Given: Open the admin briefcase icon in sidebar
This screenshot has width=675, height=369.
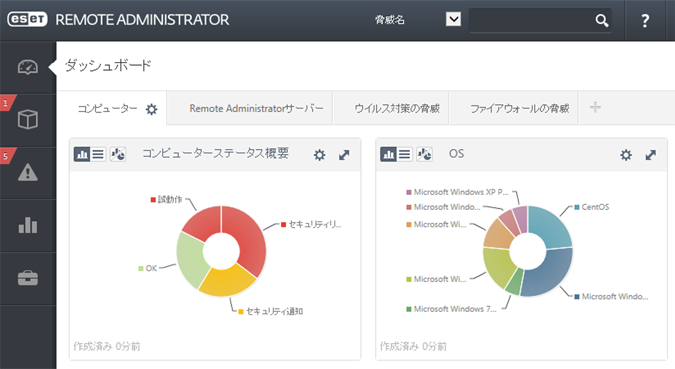Looking at the screenshot, I should [28, 278].
